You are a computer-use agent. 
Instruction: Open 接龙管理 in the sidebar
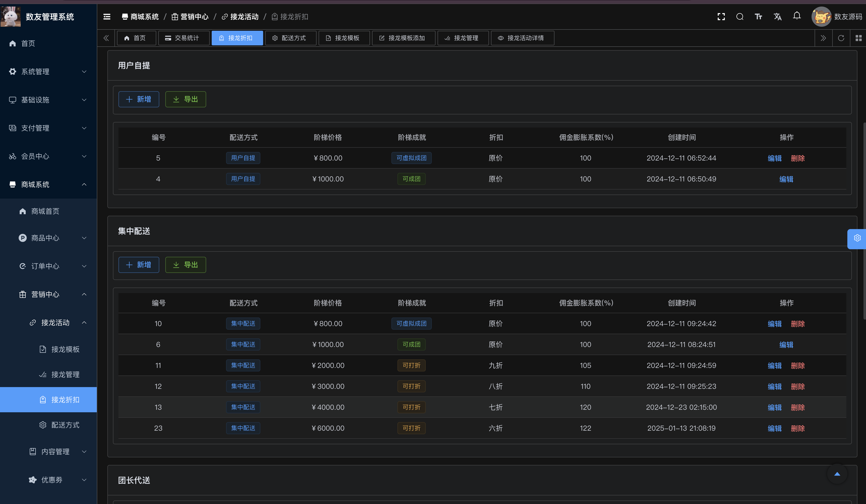[x=65, y=374]
